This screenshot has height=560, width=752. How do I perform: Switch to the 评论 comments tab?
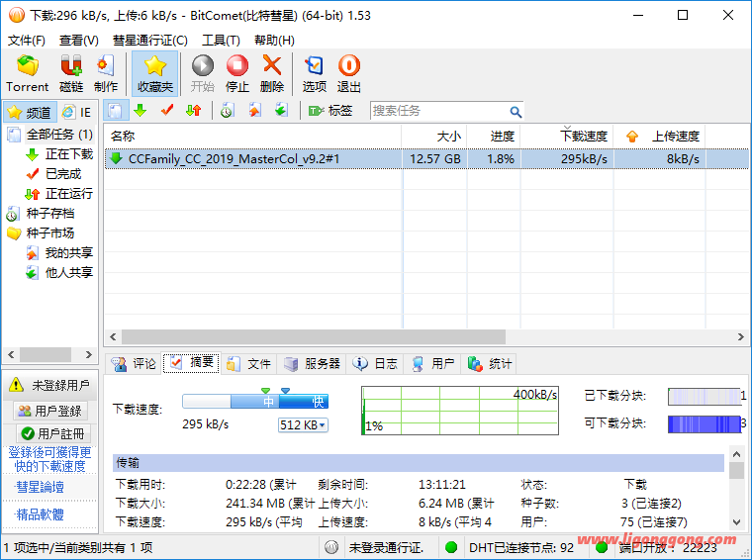[134, 363]
